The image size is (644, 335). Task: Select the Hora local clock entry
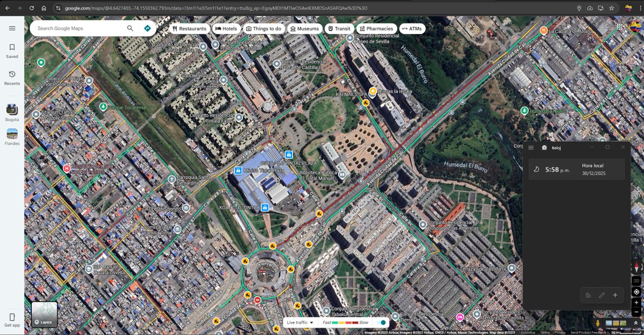[x=576, y=169]
